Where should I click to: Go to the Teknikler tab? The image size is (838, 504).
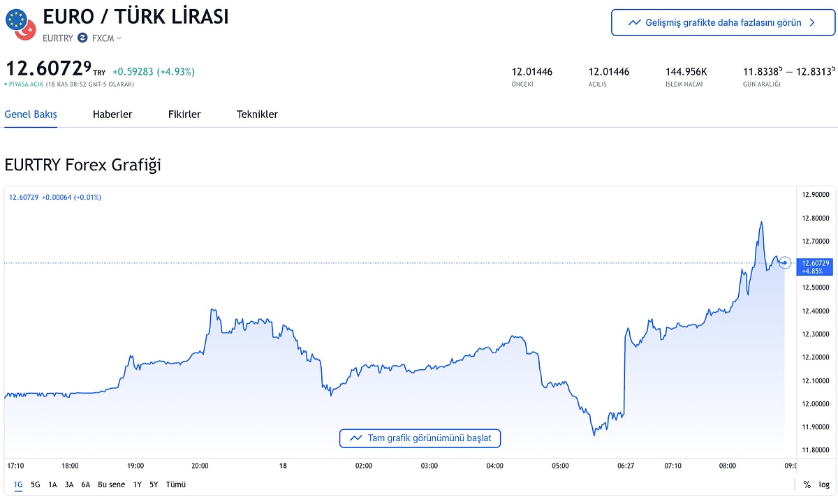[x=257, y=114]
